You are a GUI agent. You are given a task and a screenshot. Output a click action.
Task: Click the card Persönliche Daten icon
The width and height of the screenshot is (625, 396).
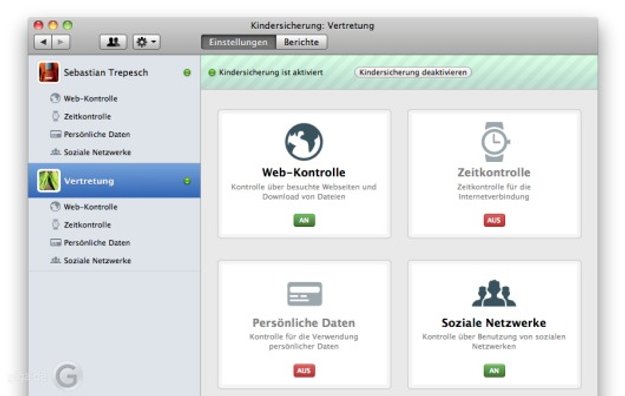(x=305, y=294)
